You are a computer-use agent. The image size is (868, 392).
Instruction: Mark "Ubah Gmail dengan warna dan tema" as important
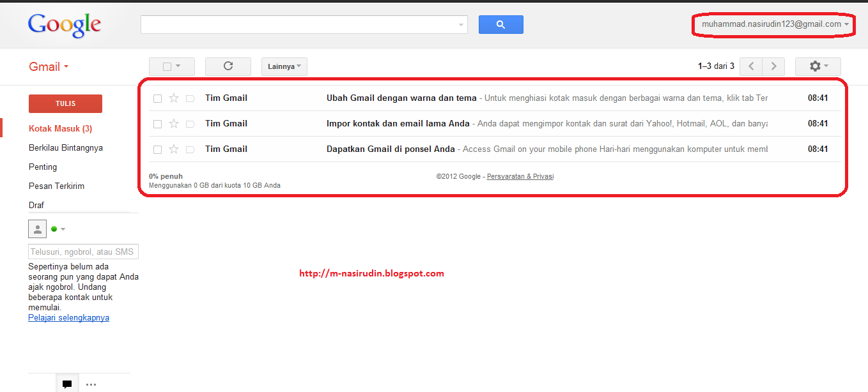(190, 98)
